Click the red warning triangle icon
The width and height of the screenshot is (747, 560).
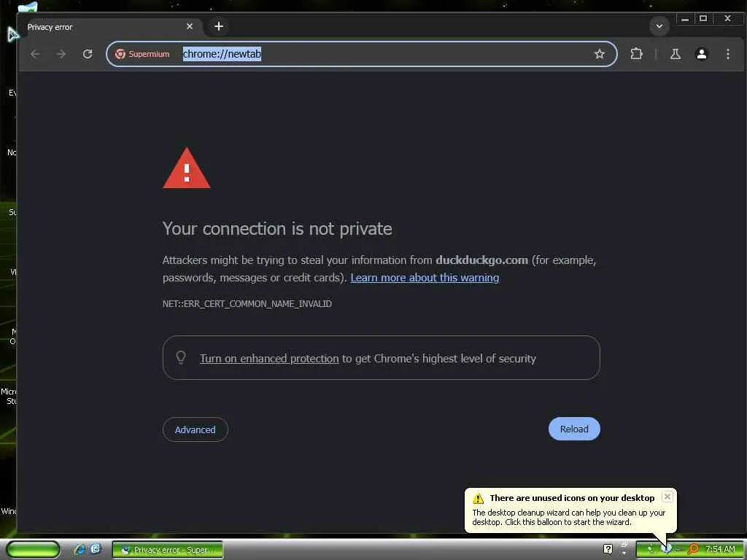(x=187, y=168)
